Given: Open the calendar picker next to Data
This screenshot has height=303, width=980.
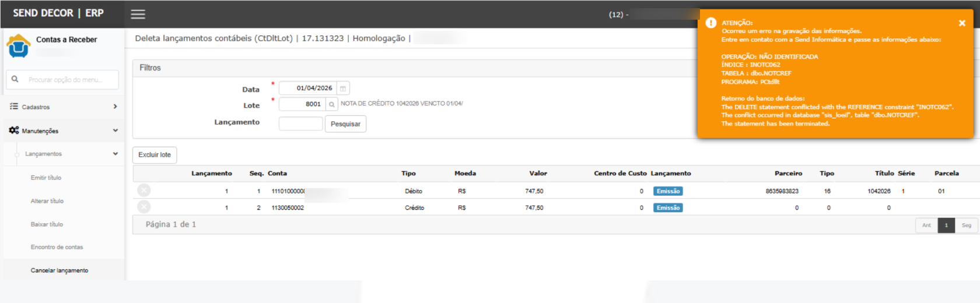Looking at the screenshot, I should (343, 89).
